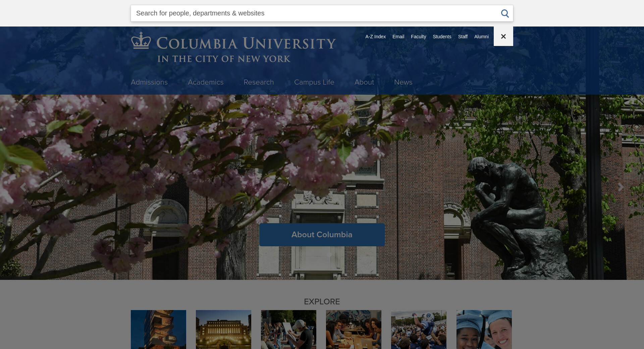This screenshot has width=644, height=349.
Task: Advance to the next carousel slide
Action: coord(621,187)
